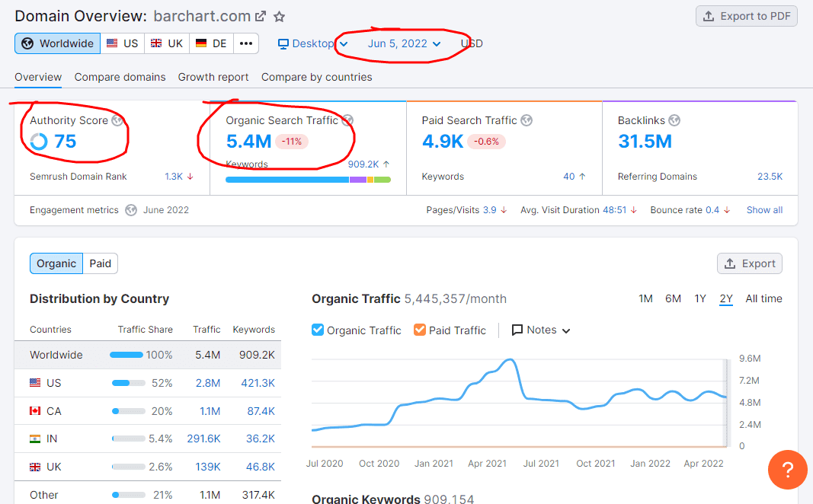The image size is (813, 504).
Task: Click the Authority Score donut icon
Action: click(x=39, y=142)
